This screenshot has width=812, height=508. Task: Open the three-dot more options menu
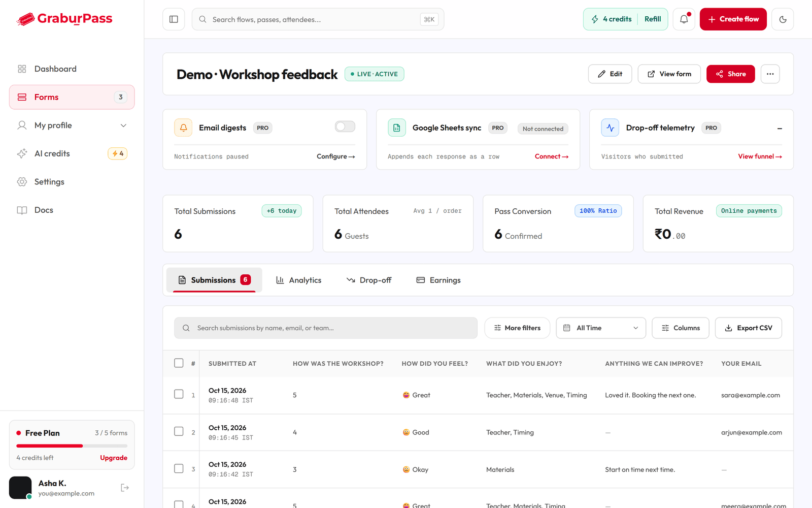pyautogui.click(x=770, y=74)
